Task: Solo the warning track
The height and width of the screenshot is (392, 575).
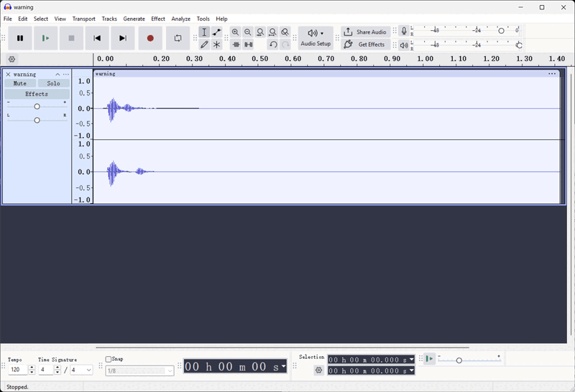Action: (x=54, y=83)
